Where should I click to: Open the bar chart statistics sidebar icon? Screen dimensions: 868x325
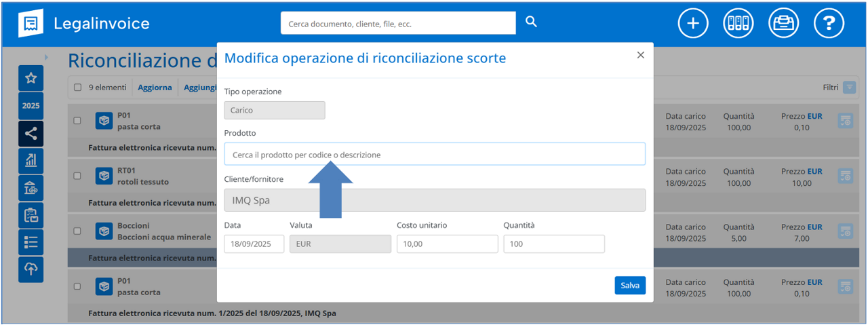31,160
